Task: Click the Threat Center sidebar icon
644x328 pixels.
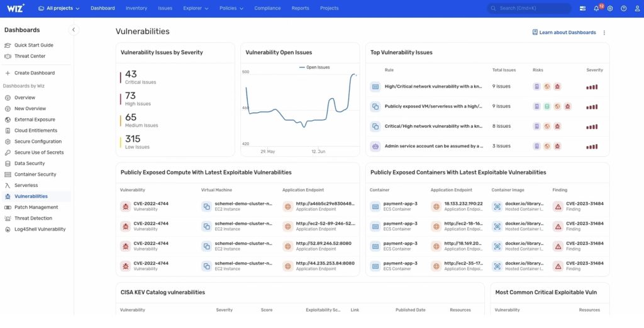Action: pos(8,56)
